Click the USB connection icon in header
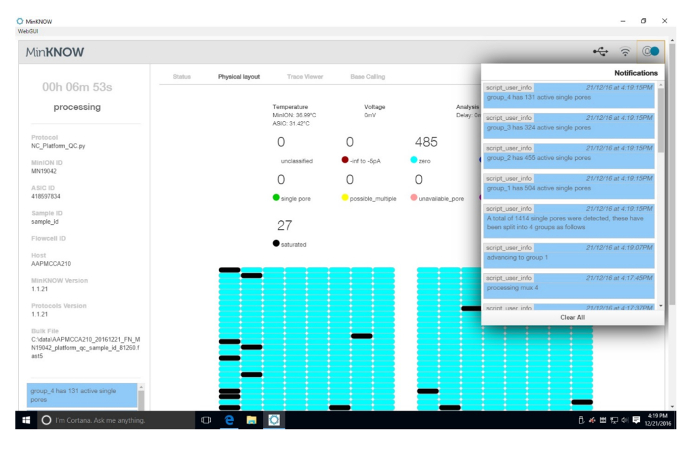This screenshot has width=700, height=454. 600,52
